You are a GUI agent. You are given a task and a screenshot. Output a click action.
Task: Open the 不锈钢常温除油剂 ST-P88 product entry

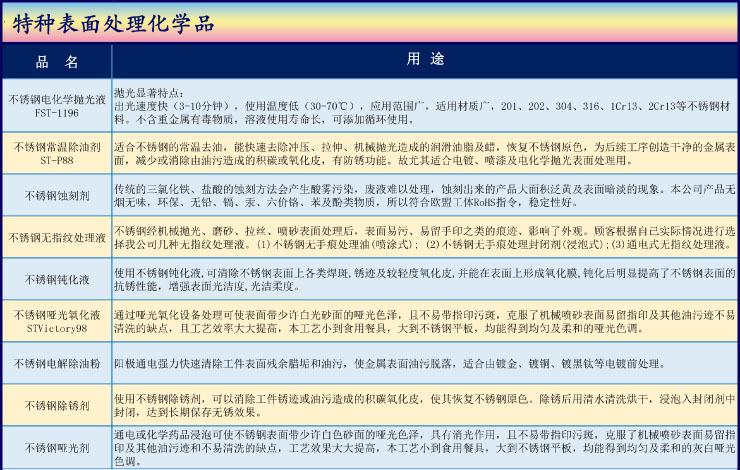56,153
